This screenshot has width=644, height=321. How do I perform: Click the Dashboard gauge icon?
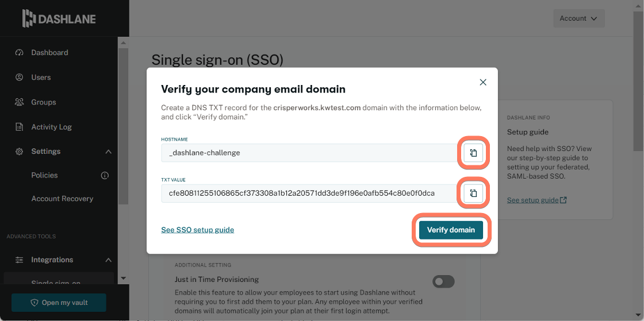tap(19, 52)
